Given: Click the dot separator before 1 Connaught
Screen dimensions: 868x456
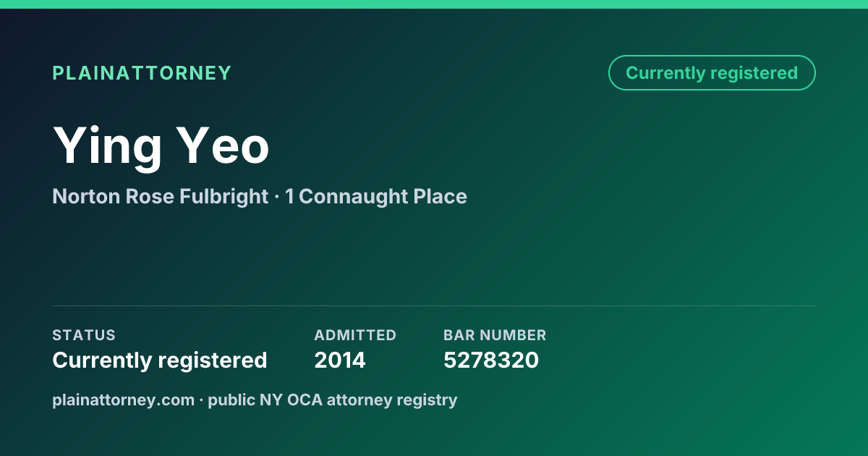Looking at the screenshot, I should pyautogui.click(x=277, y=197).
